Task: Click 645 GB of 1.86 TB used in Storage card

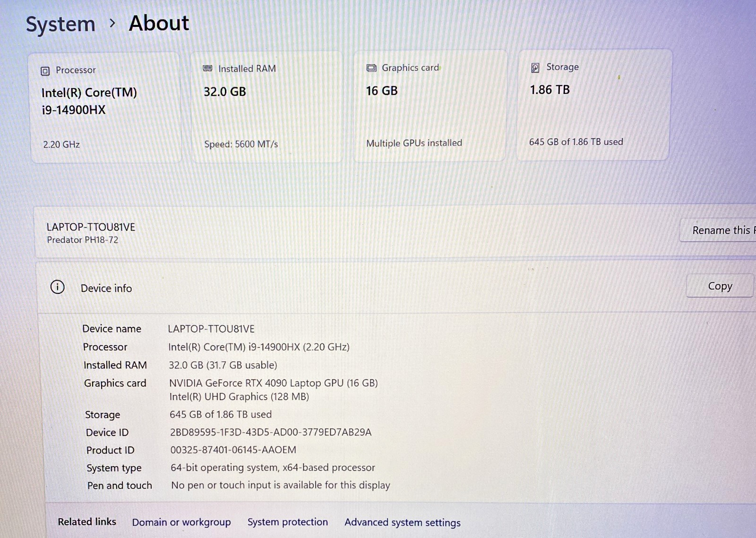Action: (x=576, y=142)
